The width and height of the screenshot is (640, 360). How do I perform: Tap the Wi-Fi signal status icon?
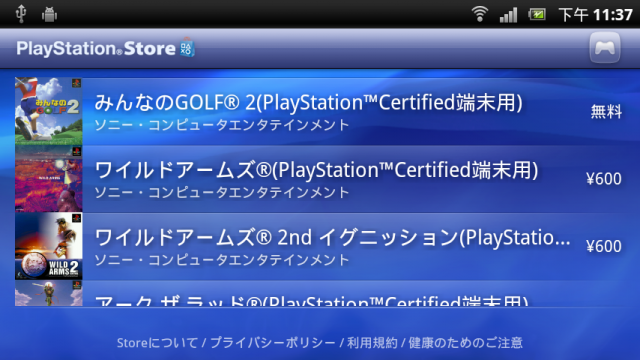(480, 14)
